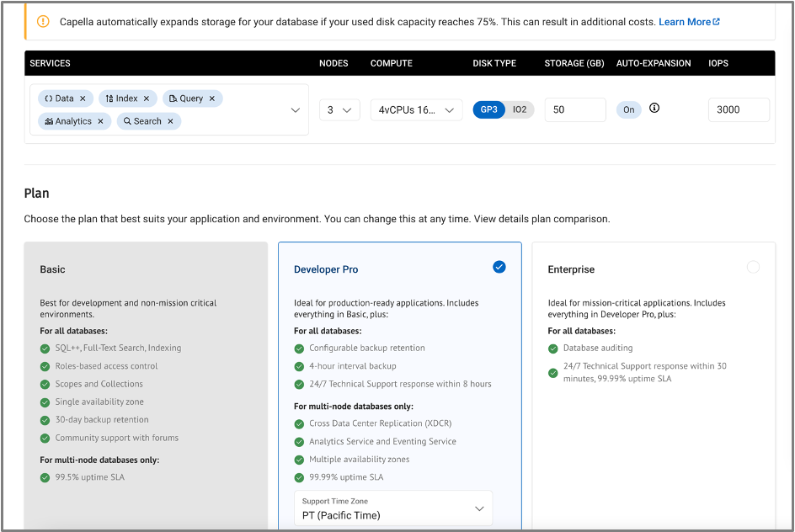Click the Data service braces icon

49,98
